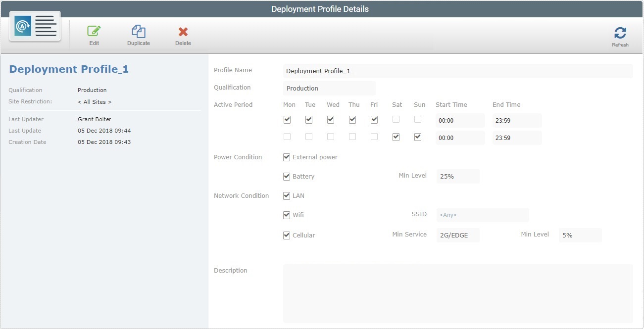Click the Refresh icon on the right

[x=620, y=33]
